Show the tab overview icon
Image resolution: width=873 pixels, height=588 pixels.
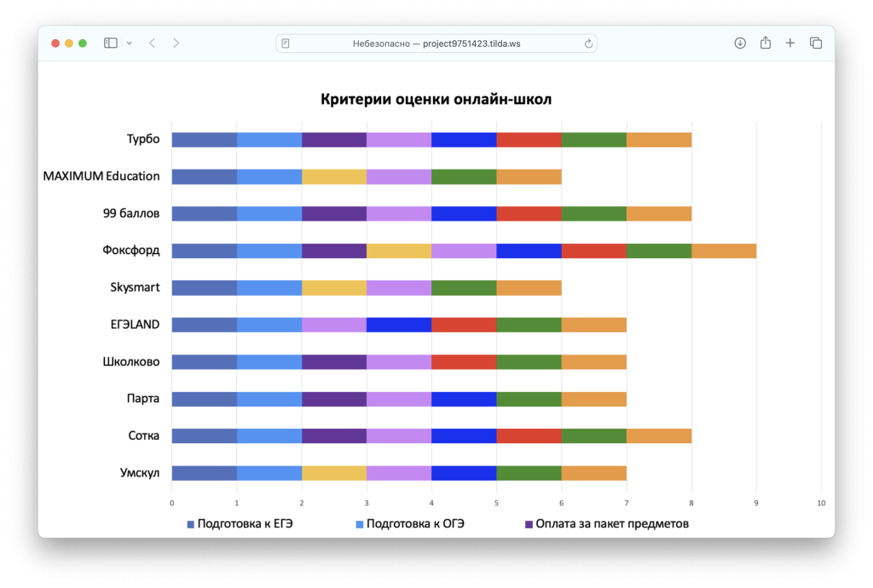click(x=816, y=43)
